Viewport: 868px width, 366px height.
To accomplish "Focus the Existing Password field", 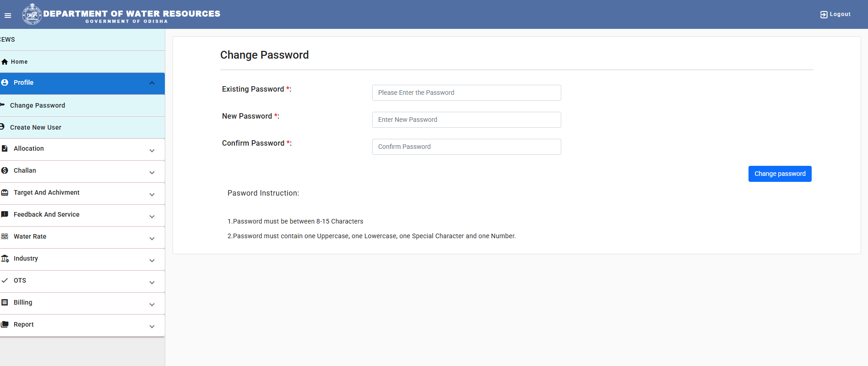I will 467,93.
